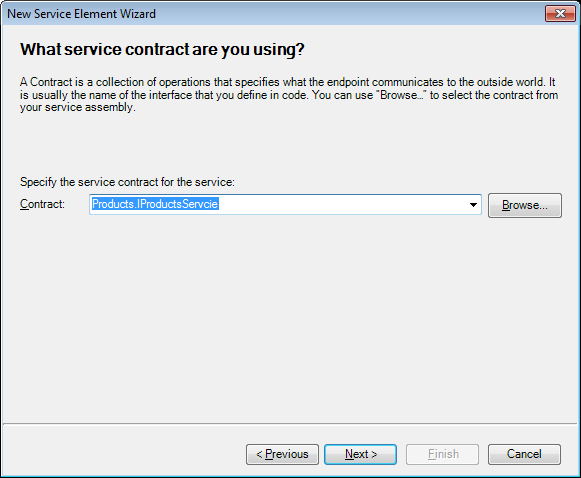
Task: Cancel the New Service Element Wizard
Action: click(x=524, y=454)
